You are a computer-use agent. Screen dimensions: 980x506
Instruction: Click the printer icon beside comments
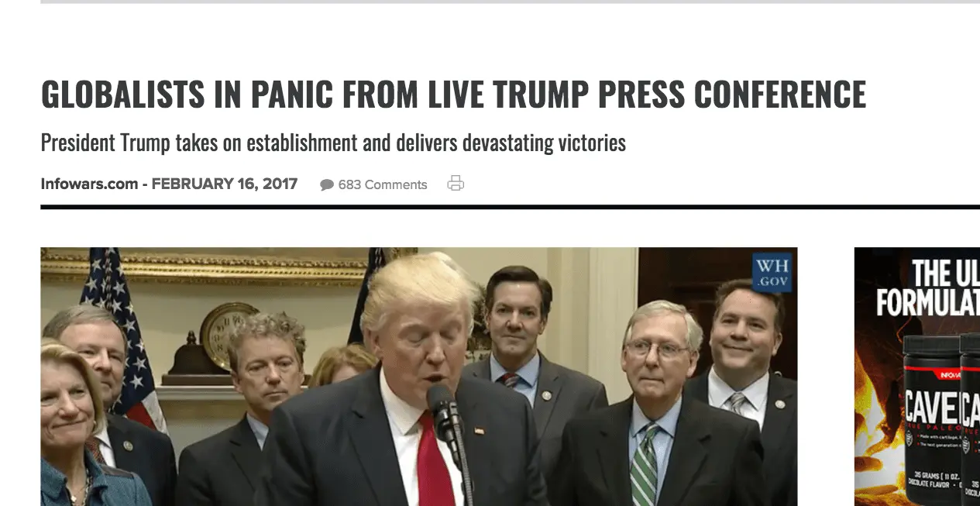click(x=456, y=184)
